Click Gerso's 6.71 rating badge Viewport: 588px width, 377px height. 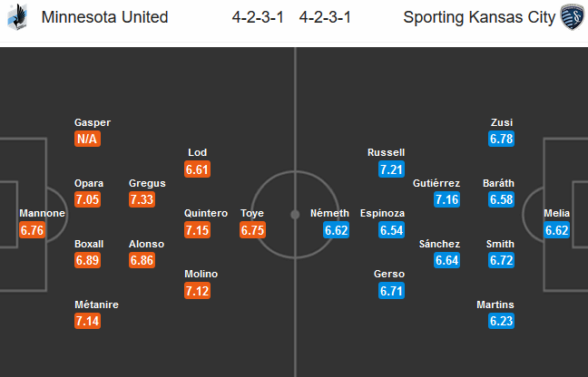point(391,291)
